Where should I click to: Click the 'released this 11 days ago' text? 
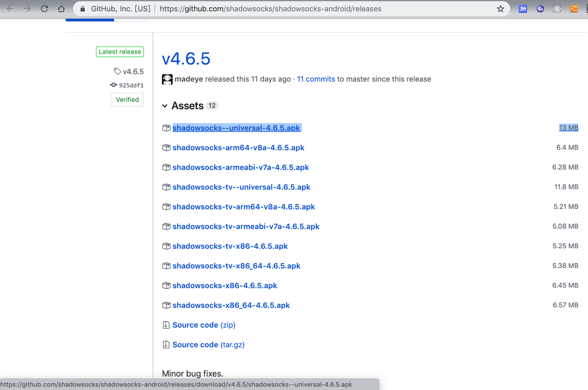point(248,79)
